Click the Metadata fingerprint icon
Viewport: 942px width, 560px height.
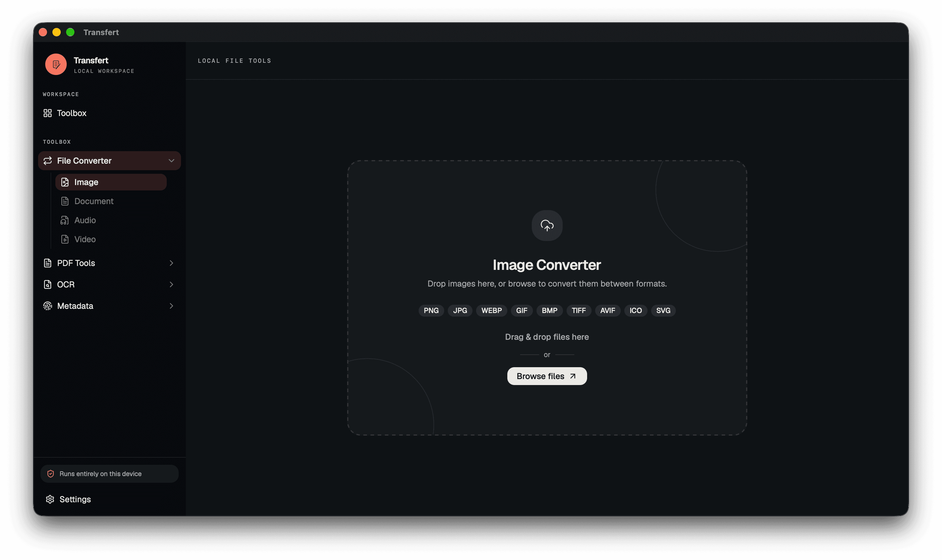[48, 306]
